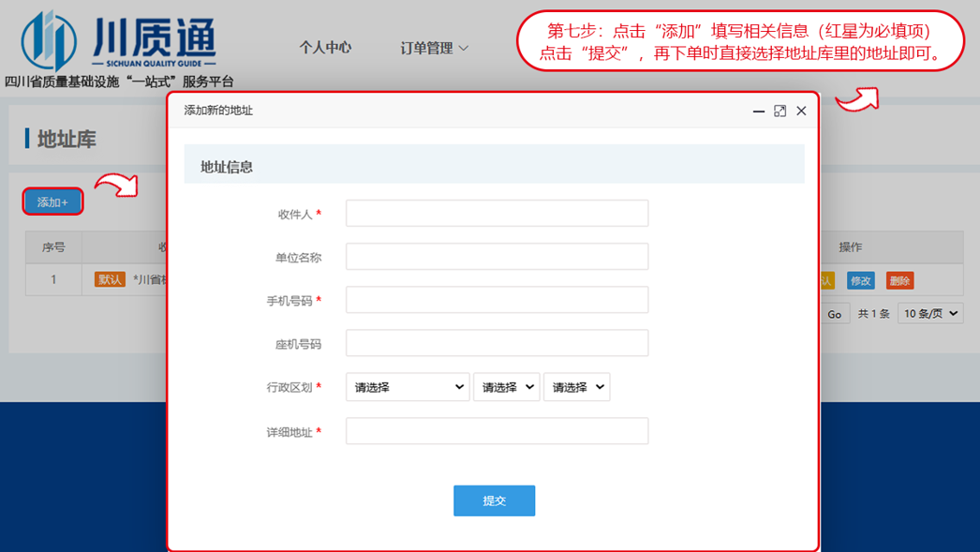Select the 手机号码 text box
This screenshot has width=980, height=552.
click(497, 300)
